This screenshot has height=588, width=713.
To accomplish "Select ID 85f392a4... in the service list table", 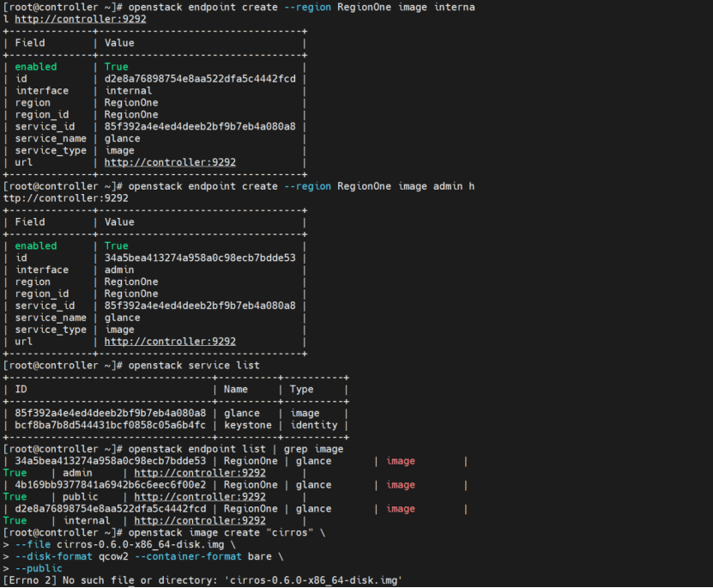I will (110, 413).
